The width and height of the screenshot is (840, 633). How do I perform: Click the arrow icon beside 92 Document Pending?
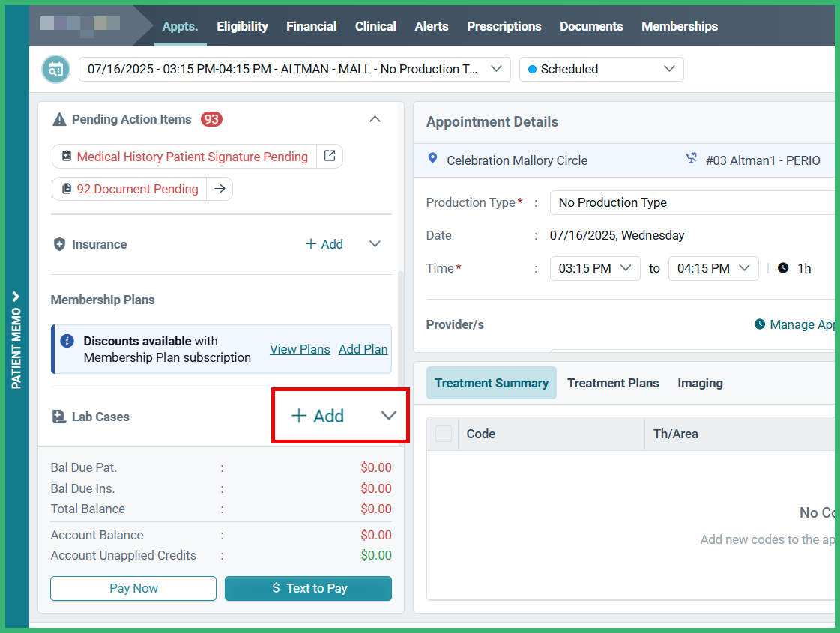pyautogui.click(x=220, y=189)
